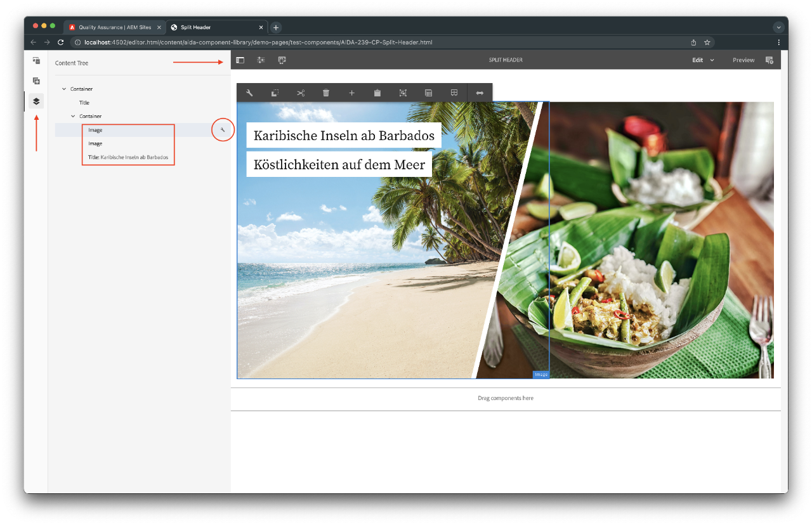Open page information settings icon
This screenshot has height=525, width=812.
click(261, 60)
